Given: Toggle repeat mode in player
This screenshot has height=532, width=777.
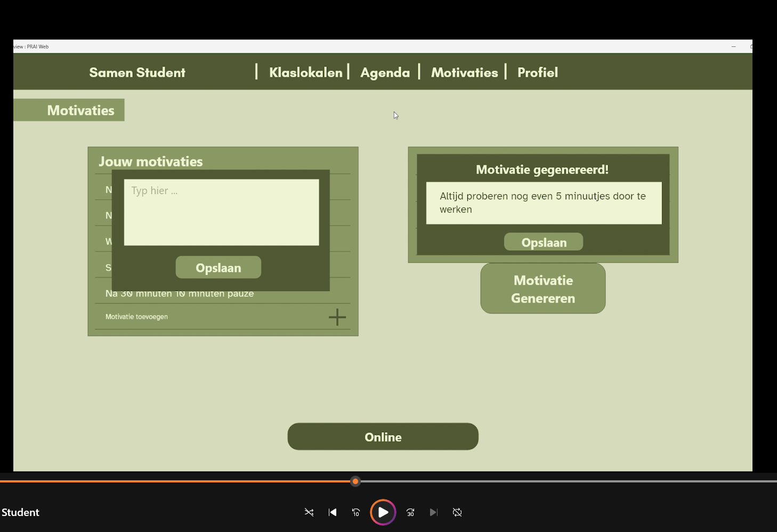Looking at the screenshot, I should coord(457,512).
